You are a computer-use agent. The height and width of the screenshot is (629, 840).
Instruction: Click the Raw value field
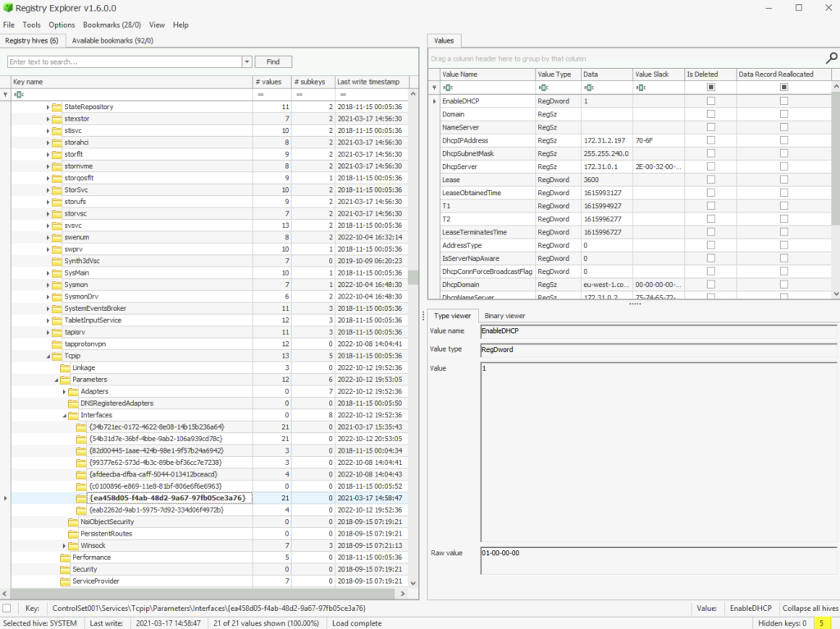659,561
